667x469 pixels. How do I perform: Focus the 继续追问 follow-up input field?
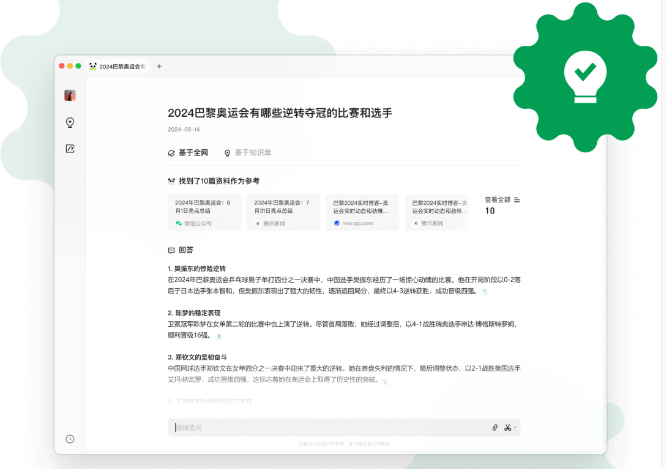(x=344, y=427)
